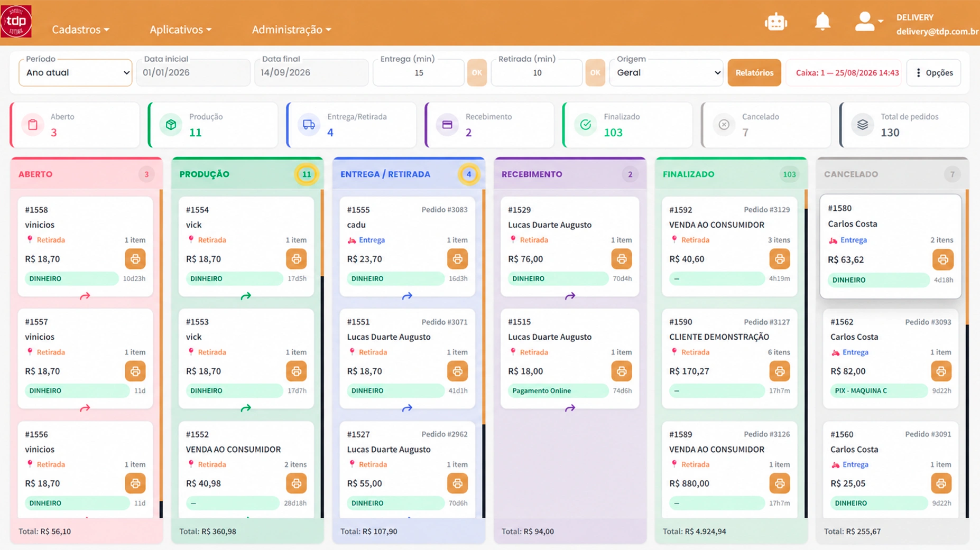This screenshot has height=550, width=980.
Task: Click PIX - MAQUINA C payment tag
Action: [878, 391]
